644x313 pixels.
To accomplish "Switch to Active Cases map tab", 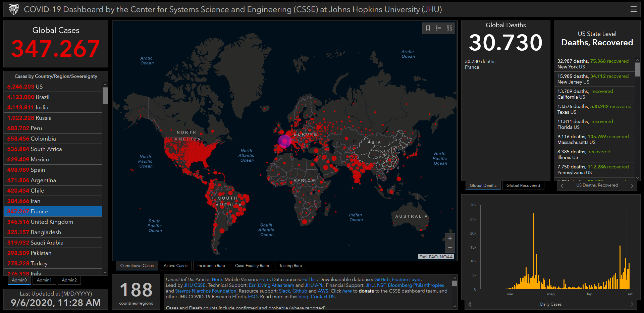I will click(175, 266).
